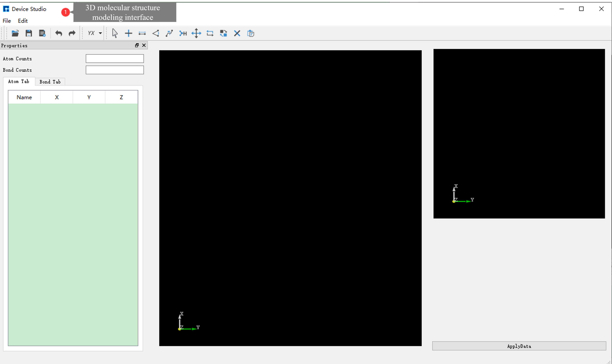This screenshot has width=612, height=364.
Task: Select the arrow pointer tool
Action: (115, 33)
